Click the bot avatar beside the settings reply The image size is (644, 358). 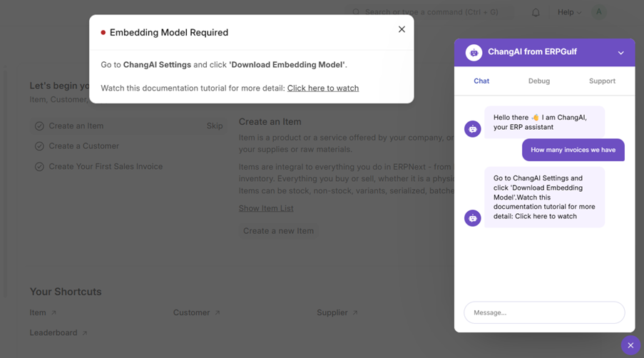(x=472, y=218)
